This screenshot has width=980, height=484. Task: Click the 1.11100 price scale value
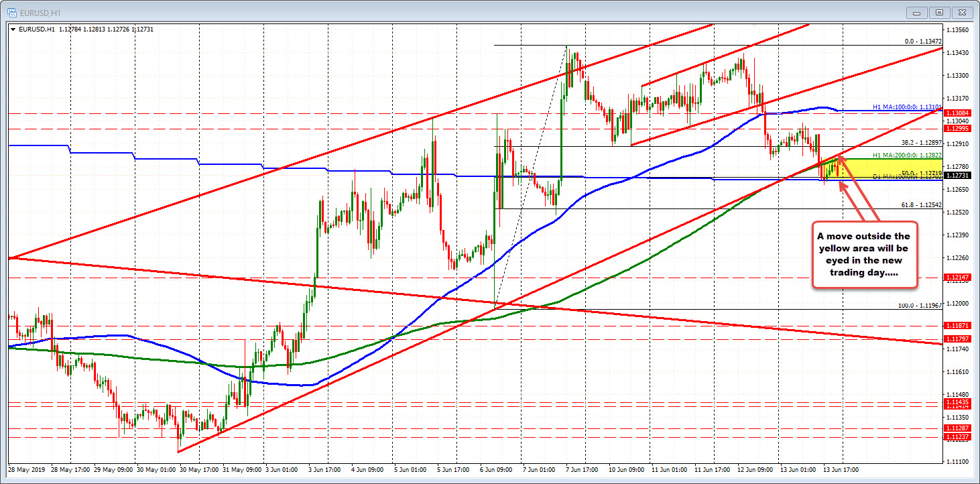957,461
